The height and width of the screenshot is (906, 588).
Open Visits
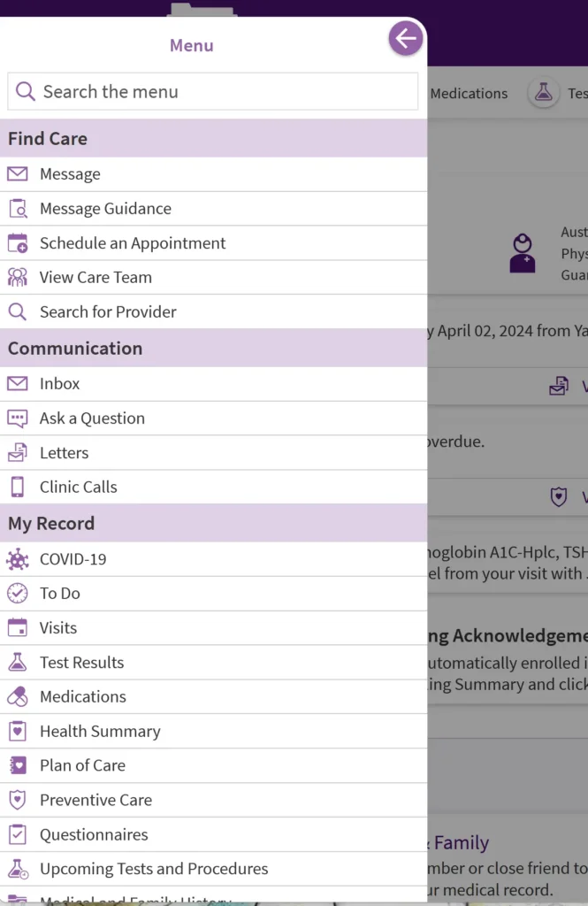[x=214, y=628]
